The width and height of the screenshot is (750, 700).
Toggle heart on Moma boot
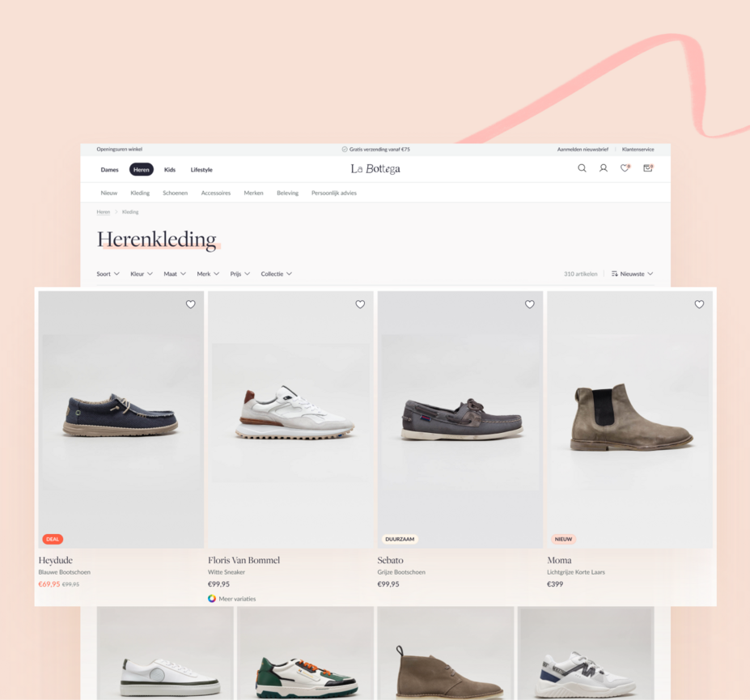tap(699, 304)
